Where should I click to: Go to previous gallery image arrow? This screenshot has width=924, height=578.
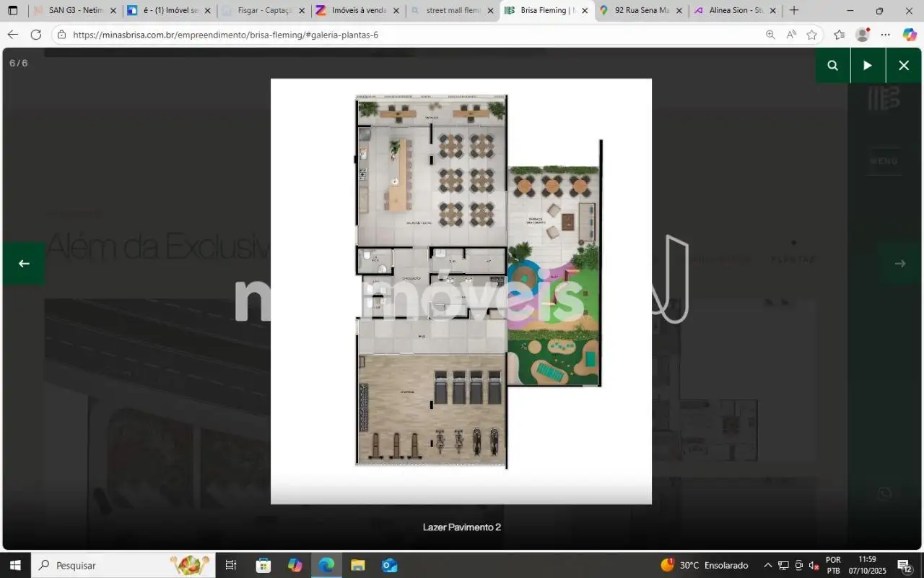point(24,264)
